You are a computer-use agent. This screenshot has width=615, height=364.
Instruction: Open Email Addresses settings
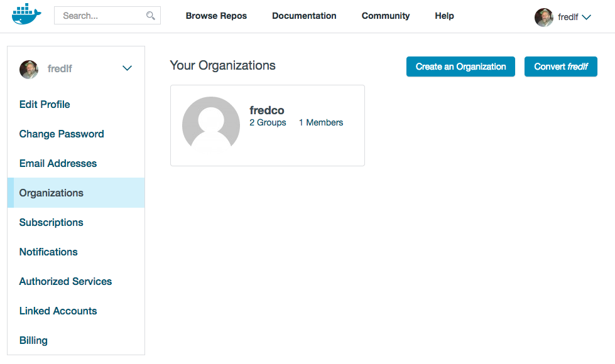pos(58,163)
